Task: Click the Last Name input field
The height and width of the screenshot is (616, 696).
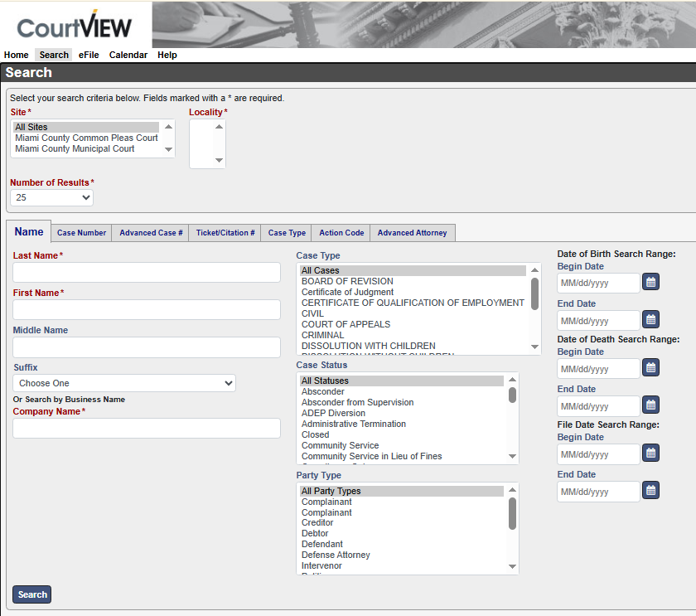Action: click(147, 273)
